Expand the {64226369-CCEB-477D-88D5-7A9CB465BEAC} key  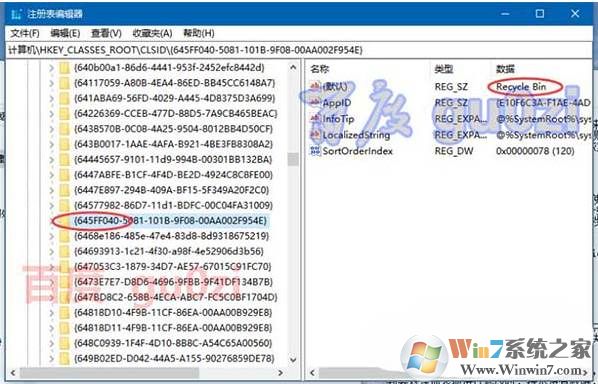click(x=51, y=114)
